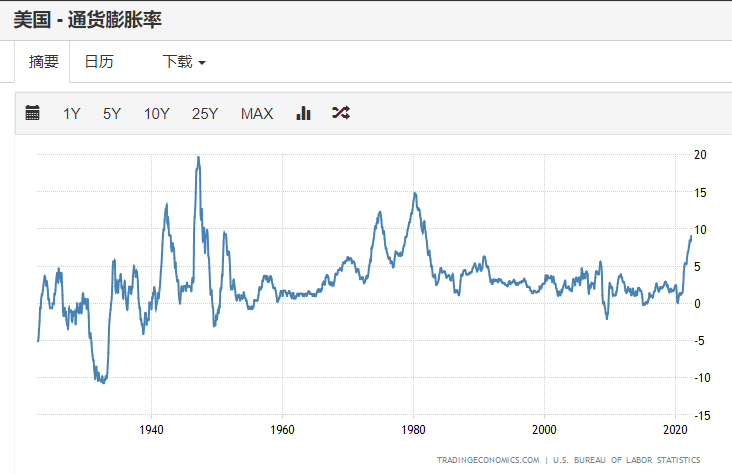The height and width of the screenshot is (474, 732).
Task: Open the 日历 tab
Action: click(x=99, y=62)
